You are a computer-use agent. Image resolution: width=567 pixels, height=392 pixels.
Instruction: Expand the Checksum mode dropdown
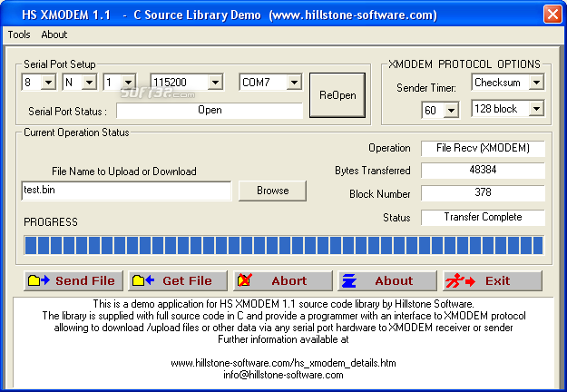click(537, 83)
